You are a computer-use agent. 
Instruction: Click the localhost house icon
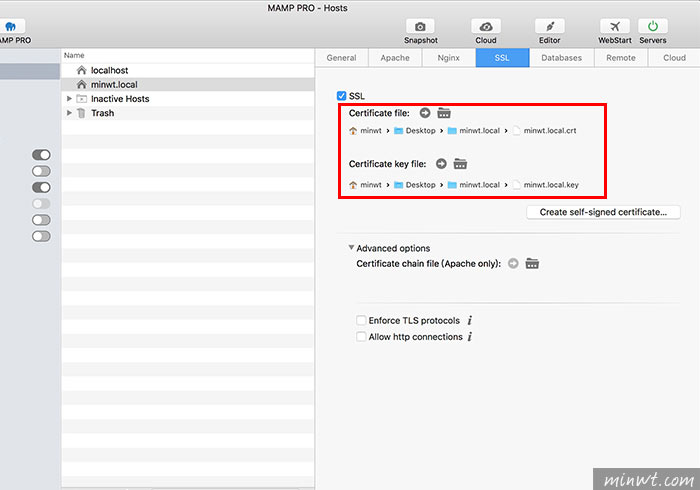click(81, 70)
